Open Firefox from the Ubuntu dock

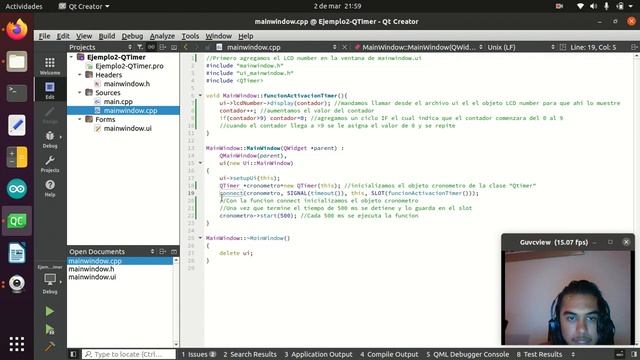coord(17,30)
